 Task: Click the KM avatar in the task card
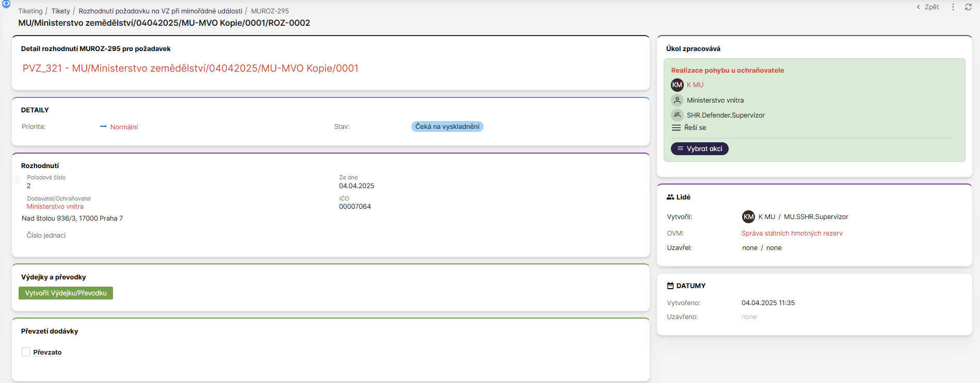click(x=677, y=85)
